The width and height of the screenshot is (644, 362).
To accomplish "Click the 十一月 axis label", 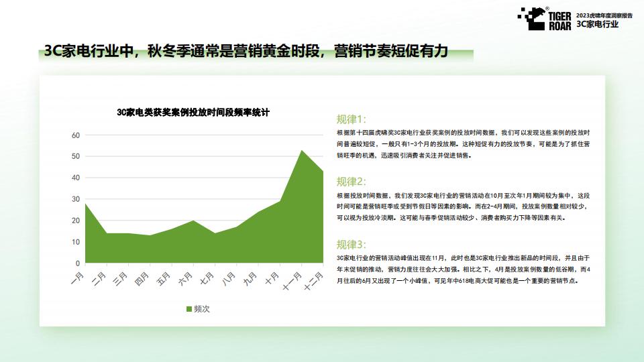I will pyautogui.click(x=292, y=281).
